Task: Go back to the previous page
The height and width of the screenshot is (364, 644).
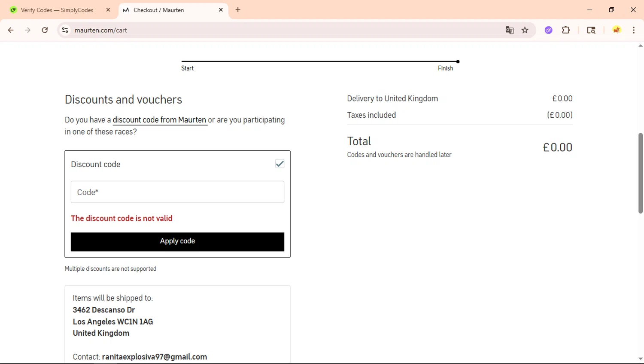Action: coord(11,30)
